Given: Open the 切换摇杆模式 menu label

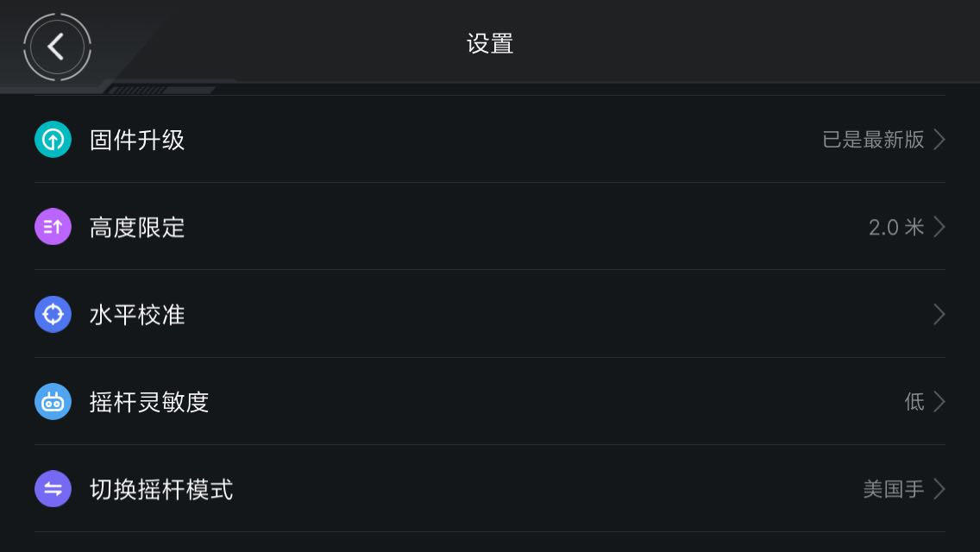Looking at the screenshot, I should point(161,489).
